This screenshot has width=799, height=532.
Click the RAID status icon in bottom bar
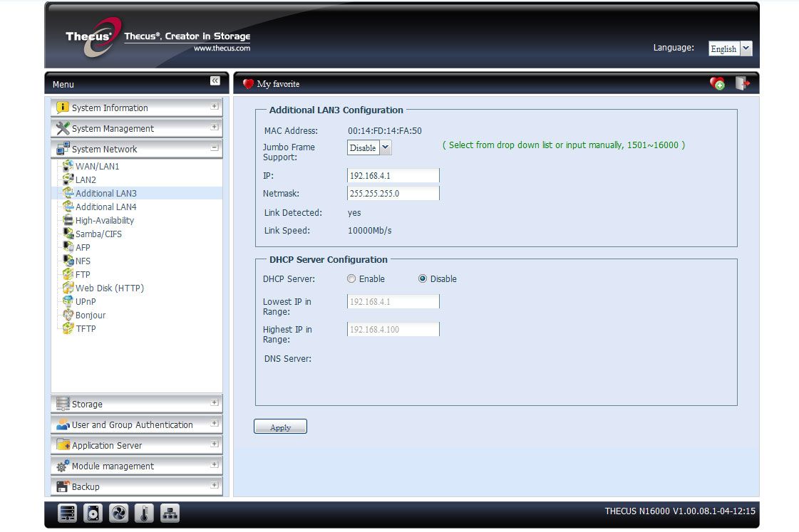tap(67, 513)
